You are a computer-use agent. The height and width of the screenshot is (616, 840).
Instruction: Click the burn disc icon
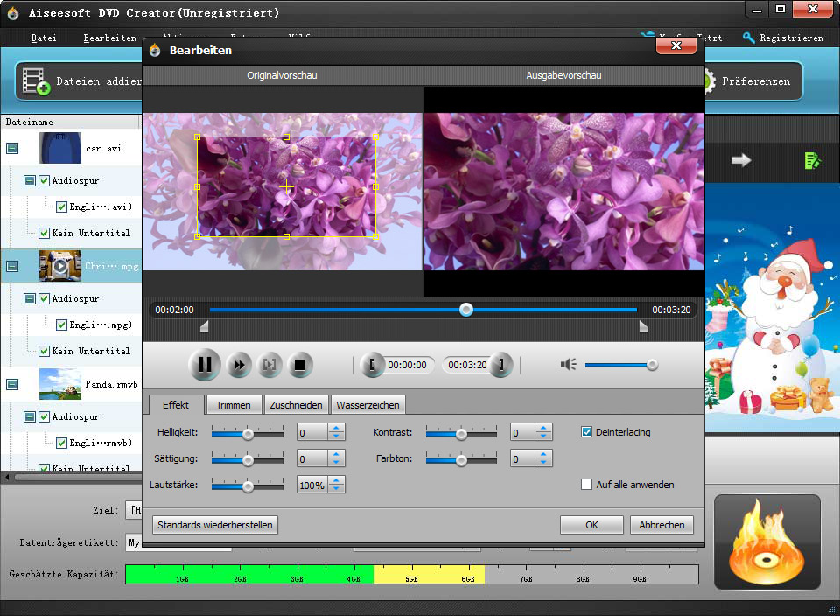767,542
